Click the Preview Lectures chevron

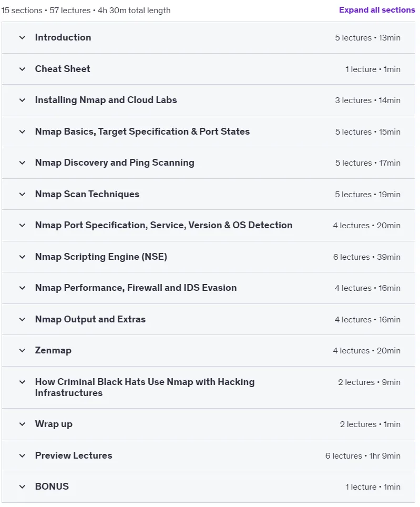pos(22,455)
